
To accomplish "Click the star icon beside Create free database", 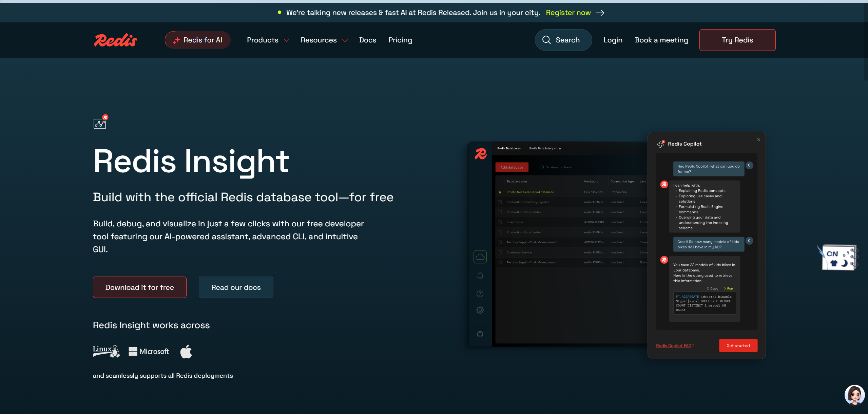I will [500, 192].
